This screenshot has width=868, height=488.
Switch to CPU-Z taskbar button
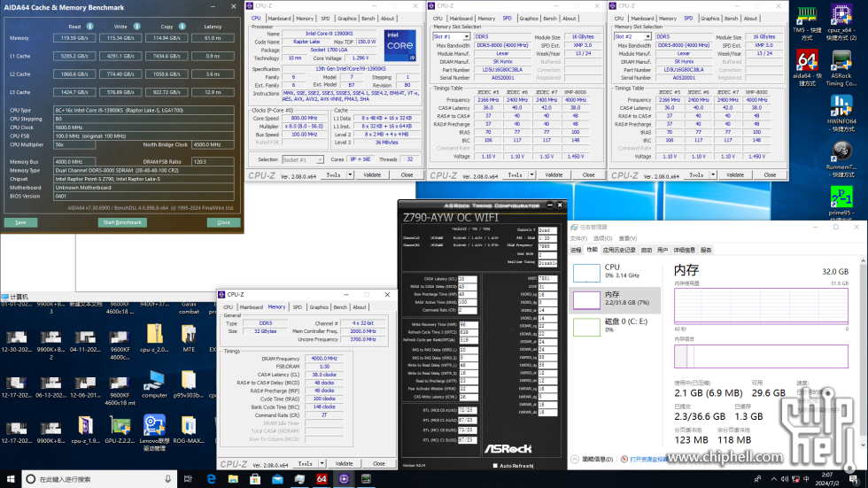(x=344, y=478)
